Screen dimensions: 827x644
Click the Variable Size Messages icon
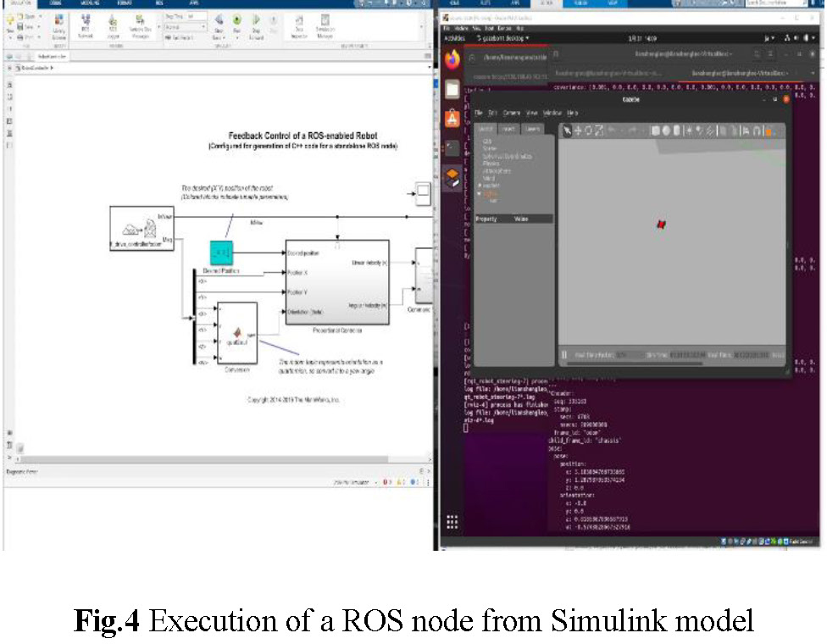(x=140, y=25)
